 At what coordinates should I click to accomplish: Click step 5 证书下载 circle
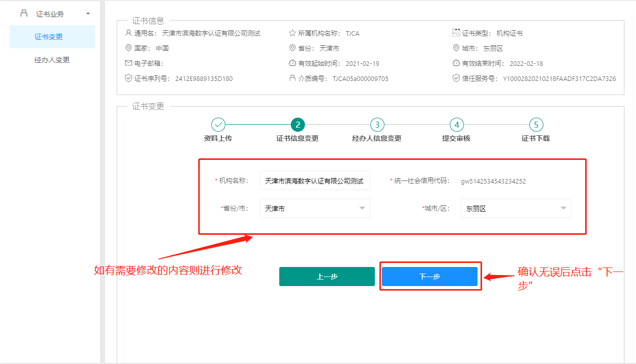(x=536, y=125)
